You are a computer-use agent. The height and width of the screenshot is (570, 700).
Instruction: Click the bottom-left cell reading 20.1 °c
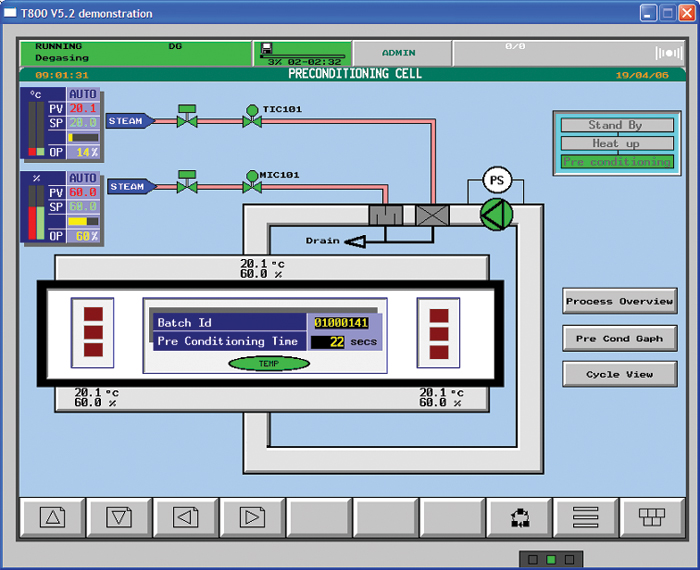tap(96, 393)
